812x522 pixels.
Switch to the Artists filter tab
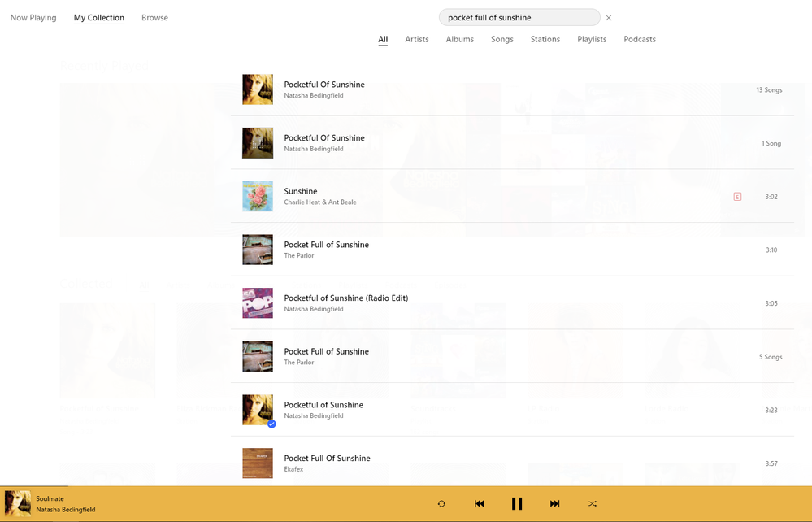point(417,39)
